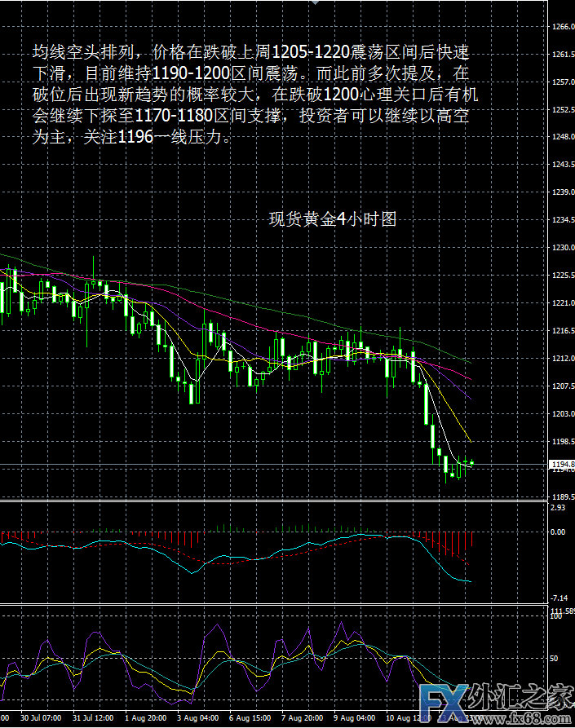Click the MACD 2.93 scale label

(560, 508)
